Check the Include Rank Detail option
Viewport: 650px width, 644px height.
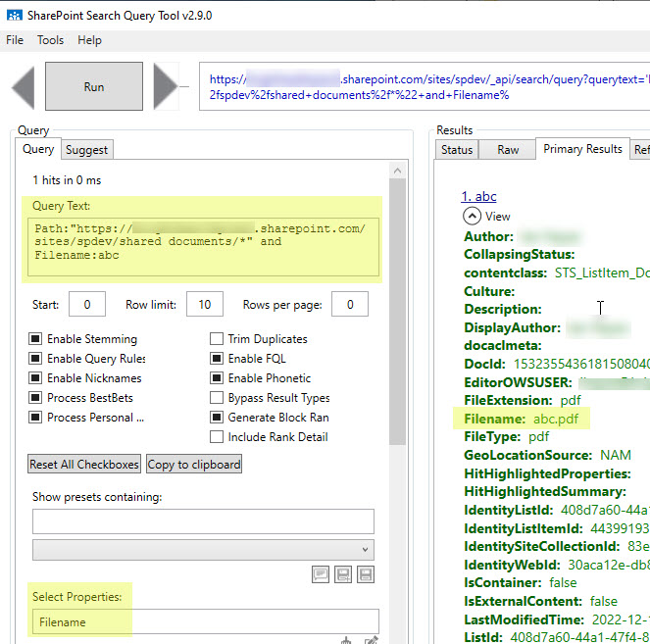coord(217,437)
